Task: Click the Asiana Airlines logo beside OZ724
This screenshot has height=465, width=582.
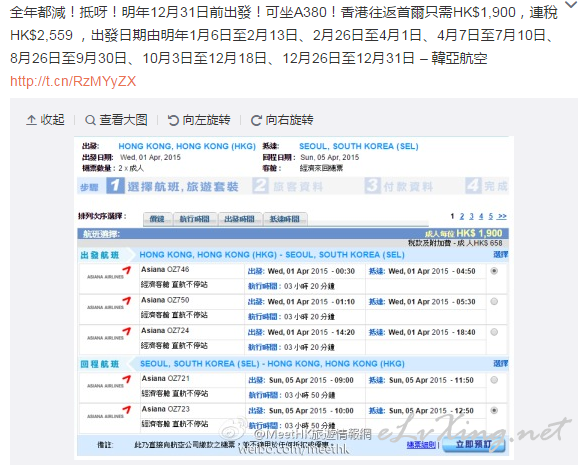Action: tap(109, 335)
